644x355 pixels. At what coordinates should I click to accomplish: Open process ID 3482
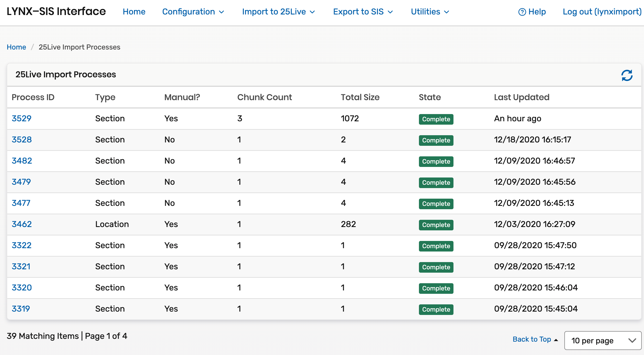[22, 161]
